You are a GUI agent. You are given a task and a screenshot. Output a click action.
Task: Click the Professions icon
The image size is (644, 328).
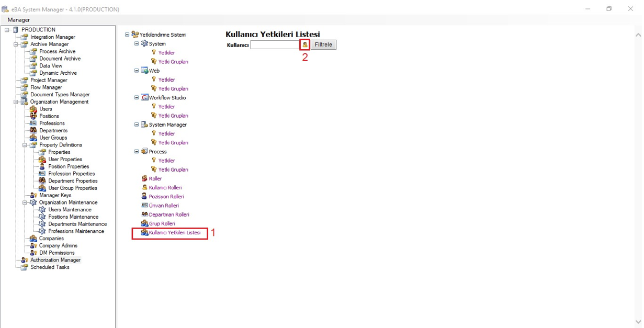(x=33, y=123)
